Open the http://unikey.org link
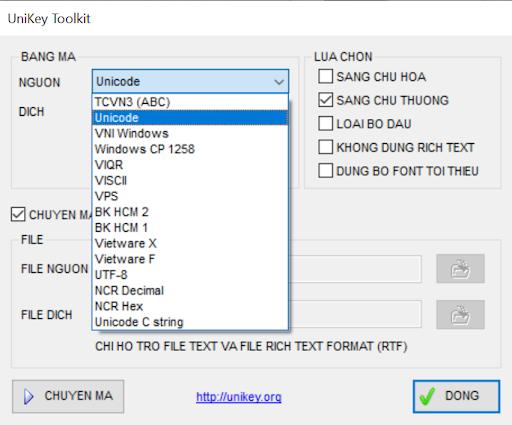Image resolution: width=512 pixels, height=425 pixels. tap(239, 397)
